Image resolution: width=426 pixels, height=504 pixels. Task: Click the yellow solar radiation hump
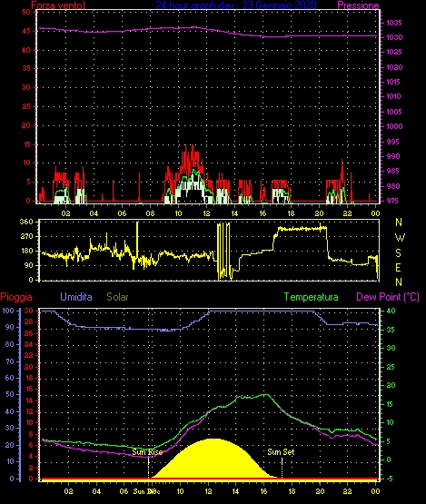(214, 460)
